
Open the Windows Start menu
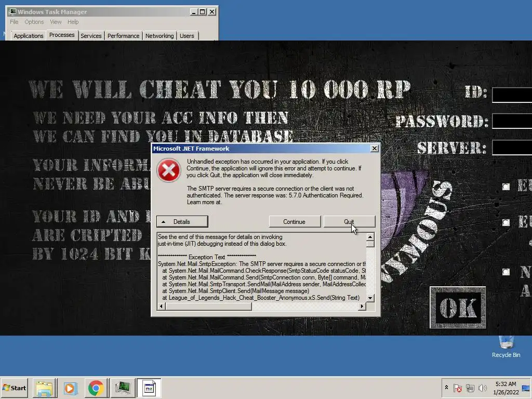(x=15, y=388)
